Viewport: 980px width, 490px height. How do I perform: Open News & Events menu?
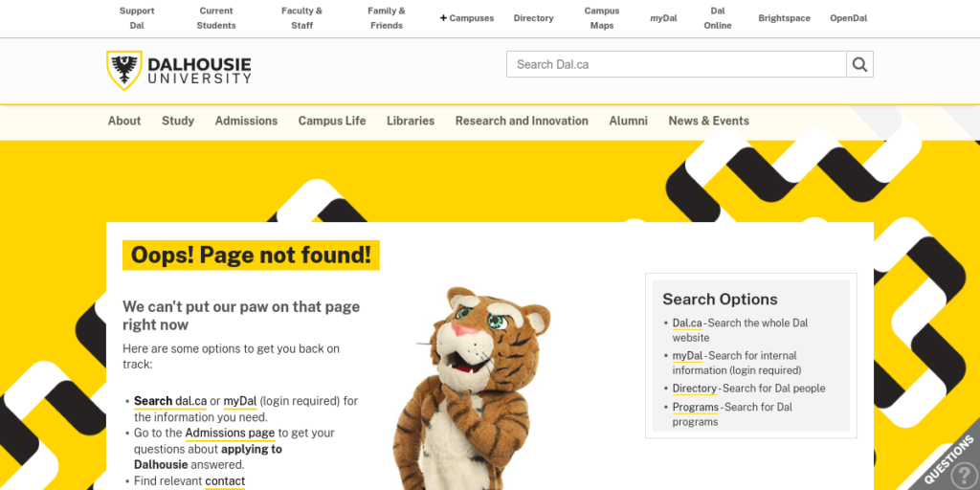(x=709, y=122)
